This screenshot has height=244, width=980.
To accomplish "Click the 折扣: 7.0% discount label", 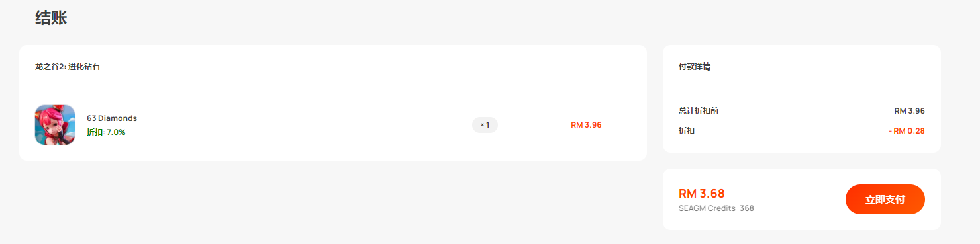I will [x=106, y=132].
